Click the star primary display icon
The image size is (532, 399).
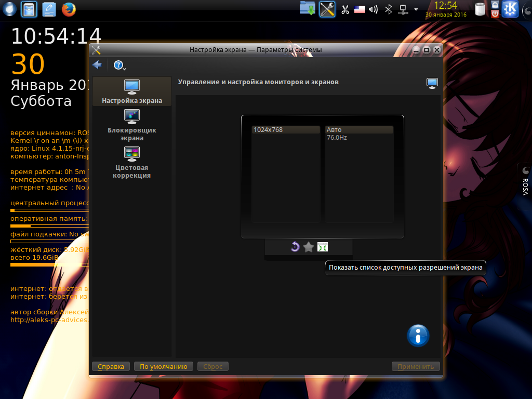point(309,247)
